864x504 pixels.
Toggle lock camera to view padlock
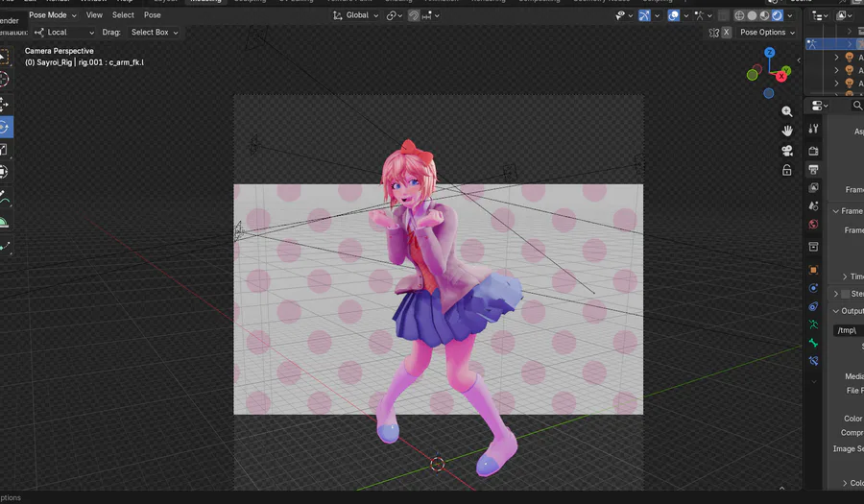(x=787, y=170)
